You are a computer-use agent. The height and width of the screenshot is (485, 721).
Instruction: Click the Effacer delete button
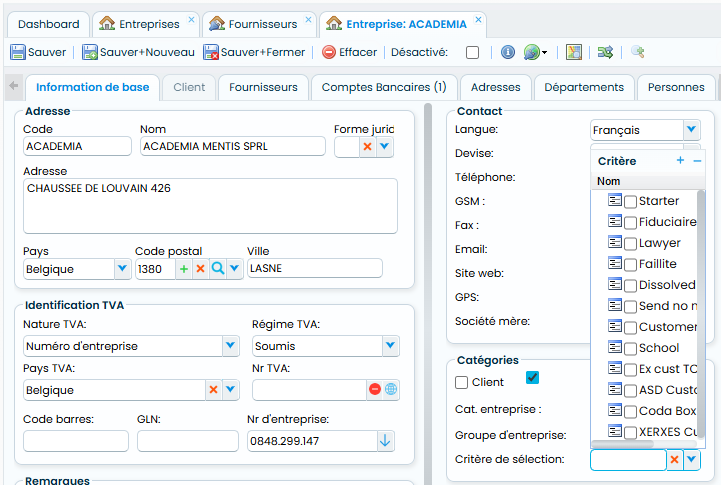click(349, 52)
